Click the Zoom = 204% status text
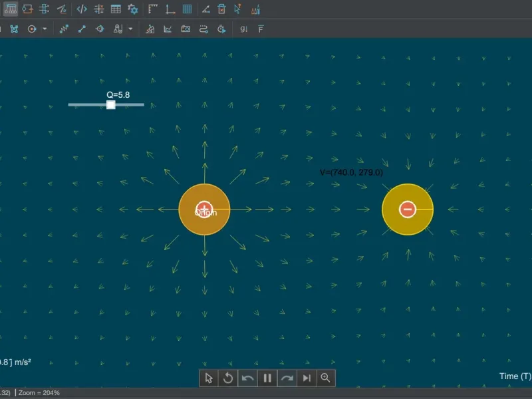The width and height of the screenshot is (532, 399). (x=39, y=392)
